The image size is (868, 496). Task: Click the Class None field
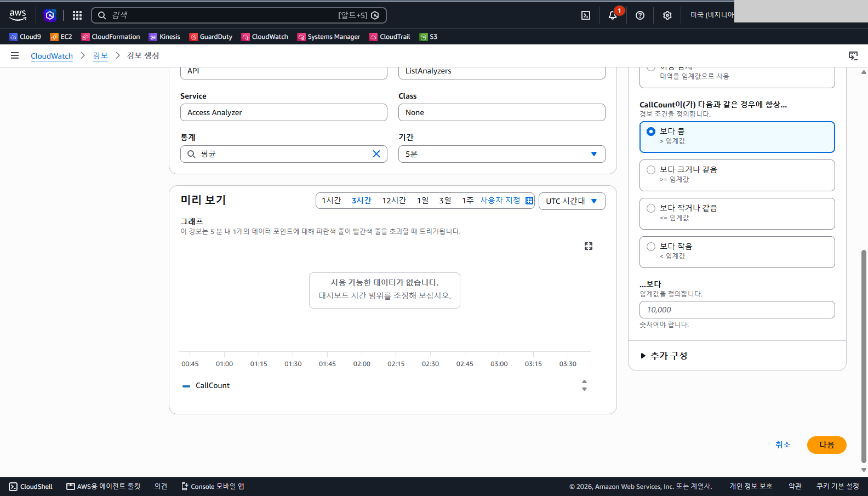(x=502, y=112)
